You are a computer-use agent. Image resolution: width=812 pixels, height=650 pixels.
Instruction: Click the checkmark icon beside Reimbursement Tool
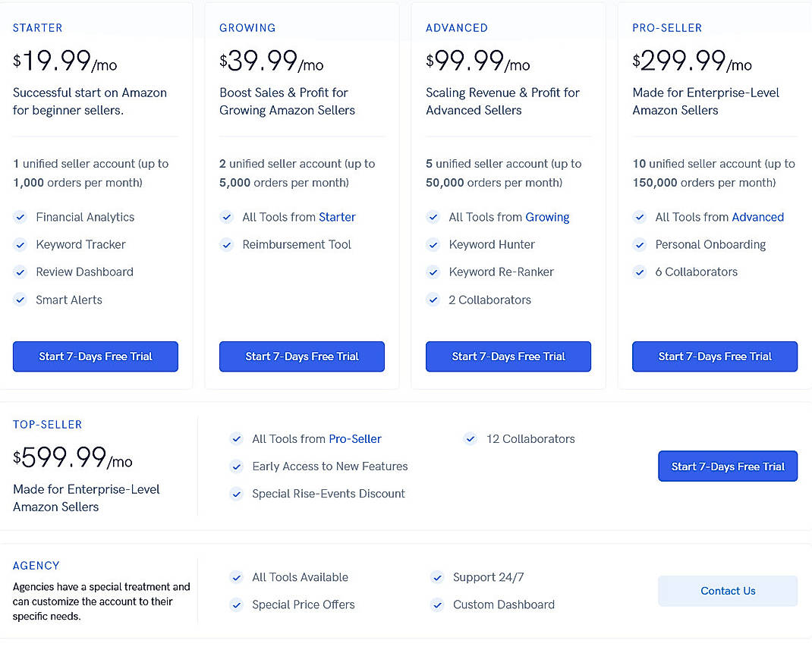click(x=227, y=244)
